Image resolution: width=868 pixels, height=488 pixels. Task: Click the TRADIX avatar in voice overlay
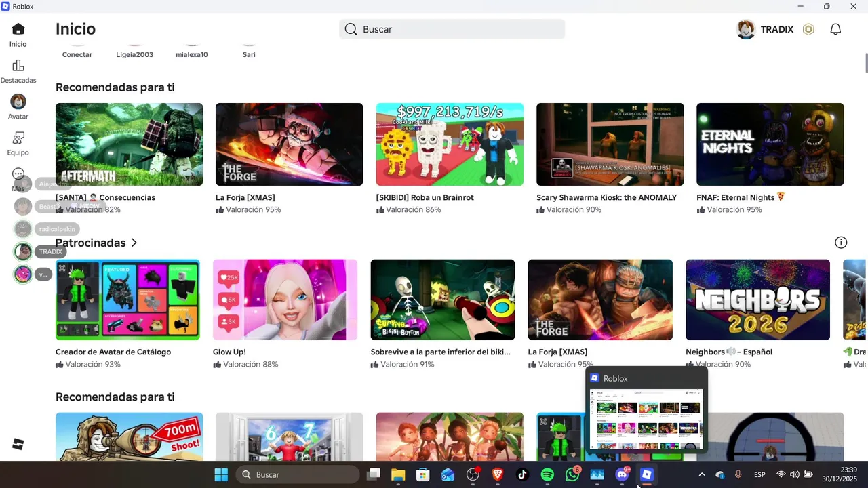[23, 251]
